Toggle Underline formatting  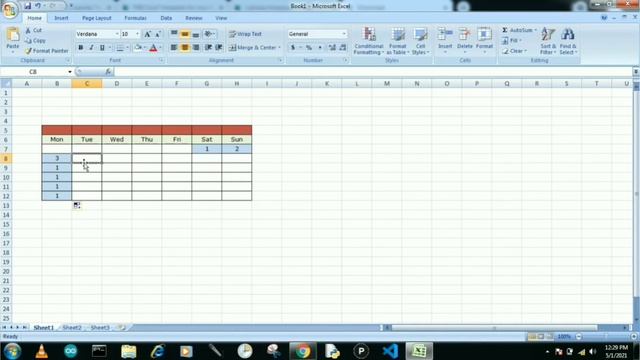click(102, 48)
